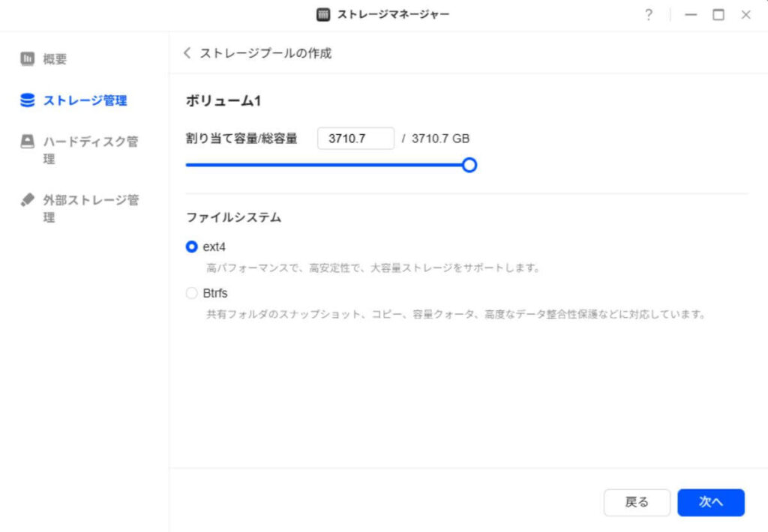Click the 3710.7 capacity input field
This screenshot has height=532, width=768.
355,138
